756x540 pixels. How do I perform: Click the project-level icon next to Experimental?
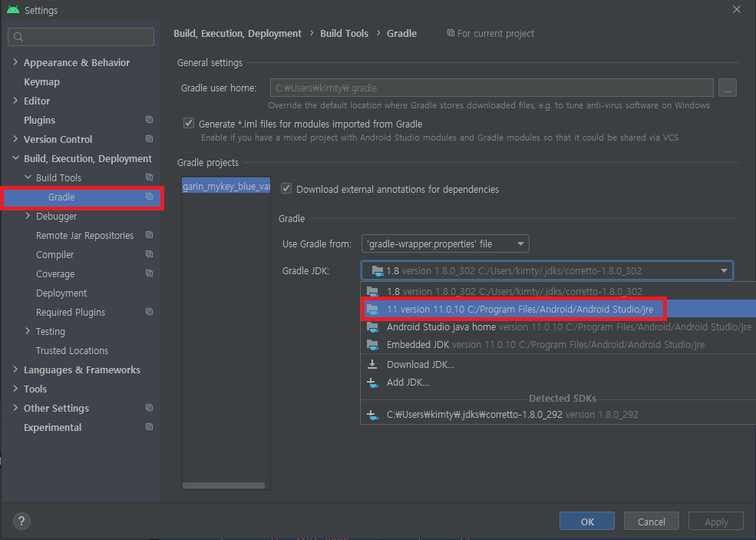tap(150, 428)
